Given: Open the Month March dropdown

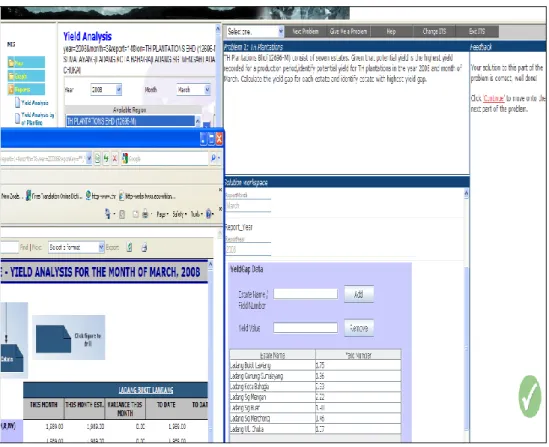Looking at the screenshot, I should coord(193,90).
